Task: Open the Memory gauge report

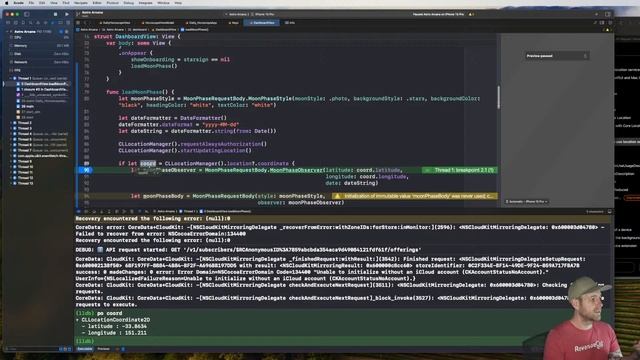Action: (39, 46)
